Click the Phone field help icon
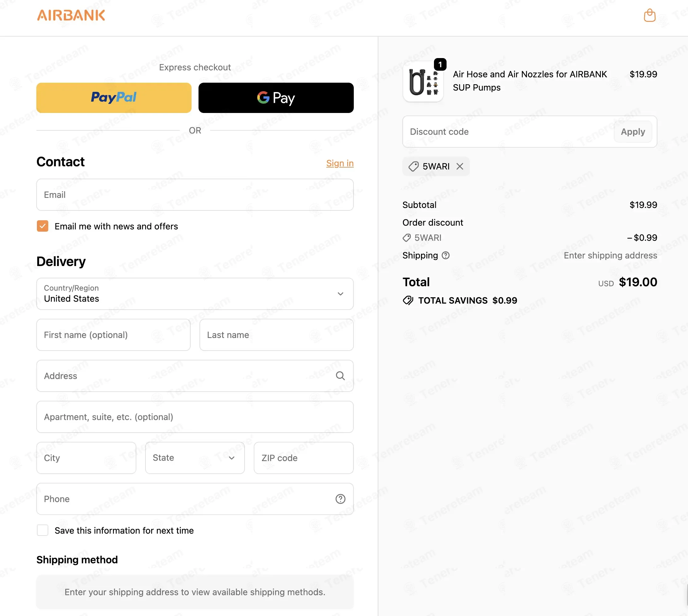The width and height of the screenshot is (688, 616). pyautogui.click(x=340, y=499)
